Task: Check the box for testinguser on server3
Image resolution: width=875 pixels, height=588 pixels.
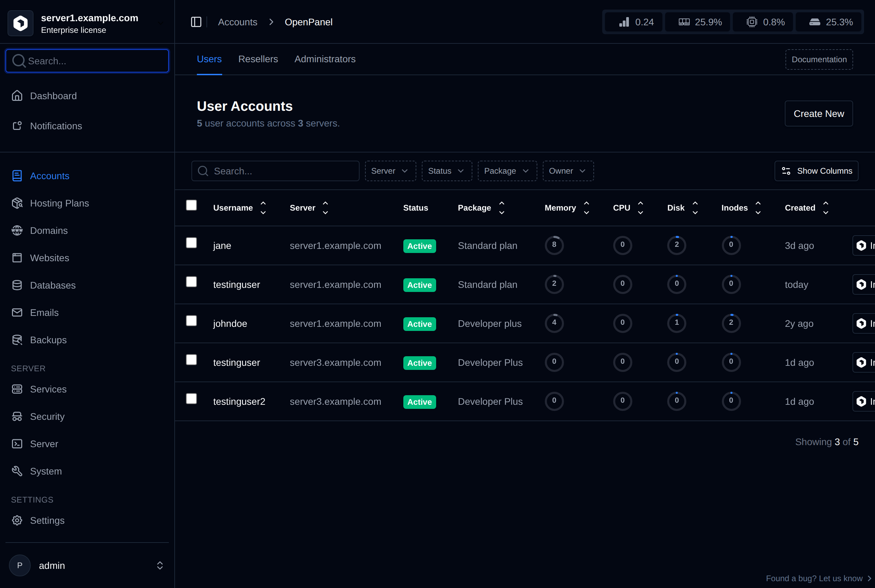Action: click(191, 360)
